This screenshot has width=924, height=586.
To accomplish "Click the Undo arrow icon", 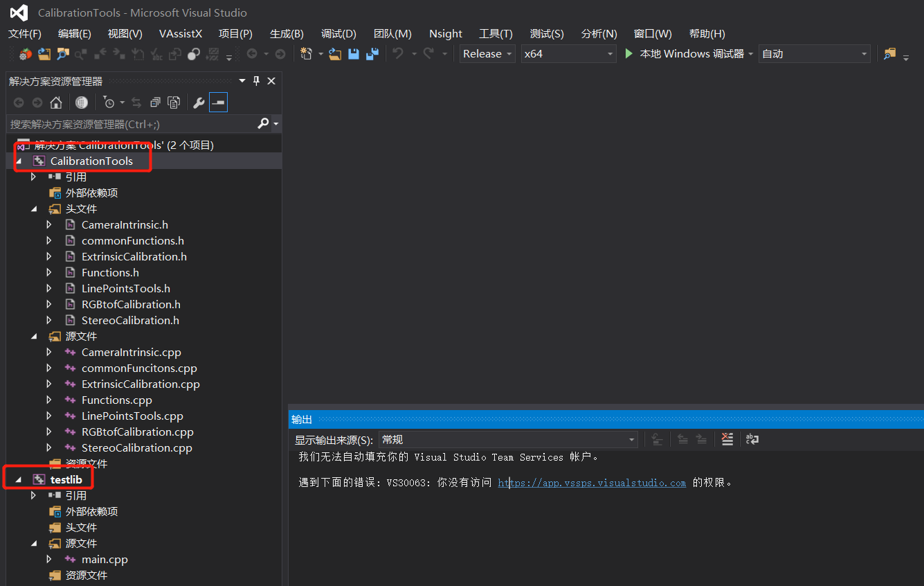I will pyautogui.click(x=398, y=54).
